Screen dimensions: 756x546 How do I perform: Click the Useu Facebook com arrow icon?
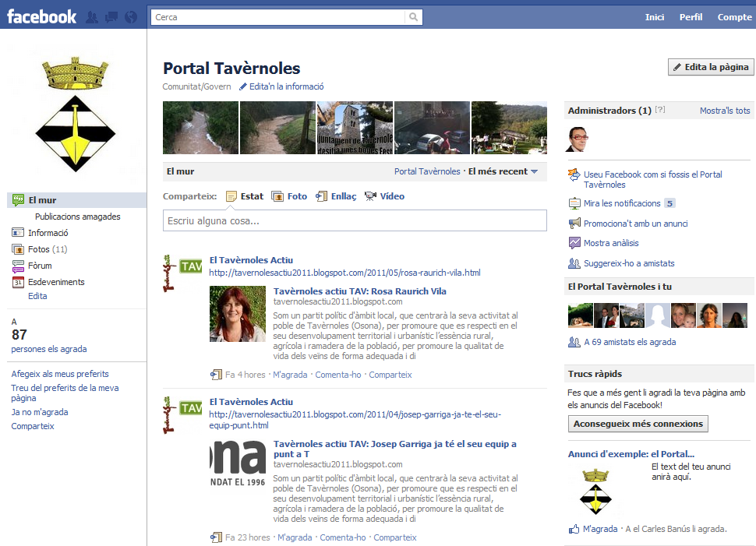[x=574, y=174]
